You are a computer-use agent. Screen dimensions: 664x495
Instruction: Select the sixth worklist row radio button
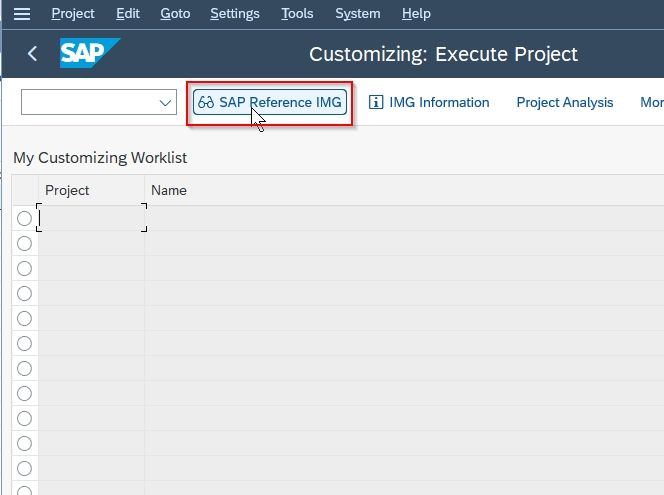[x=25, y=343]
